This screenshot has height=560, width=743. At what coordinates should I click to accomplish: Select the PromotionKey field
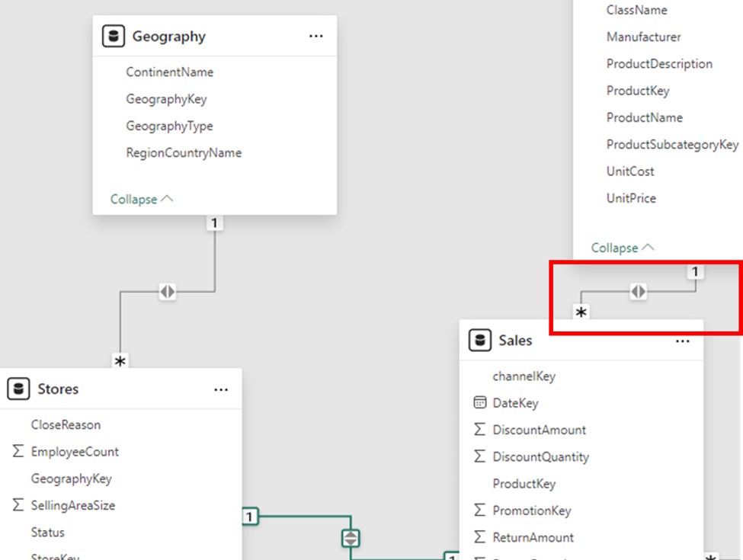coord(532,510)
